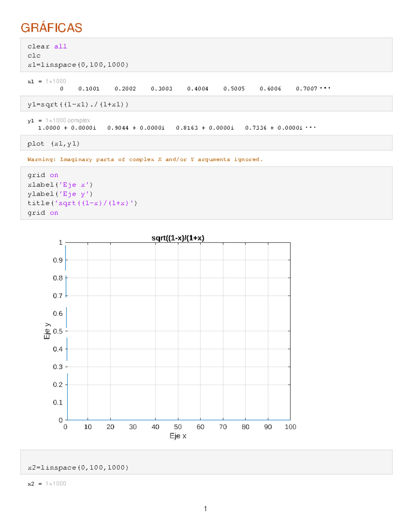This screenshot has height=532, width=411.
Task: Click the Eje y axis label
Action: (48, 330)
